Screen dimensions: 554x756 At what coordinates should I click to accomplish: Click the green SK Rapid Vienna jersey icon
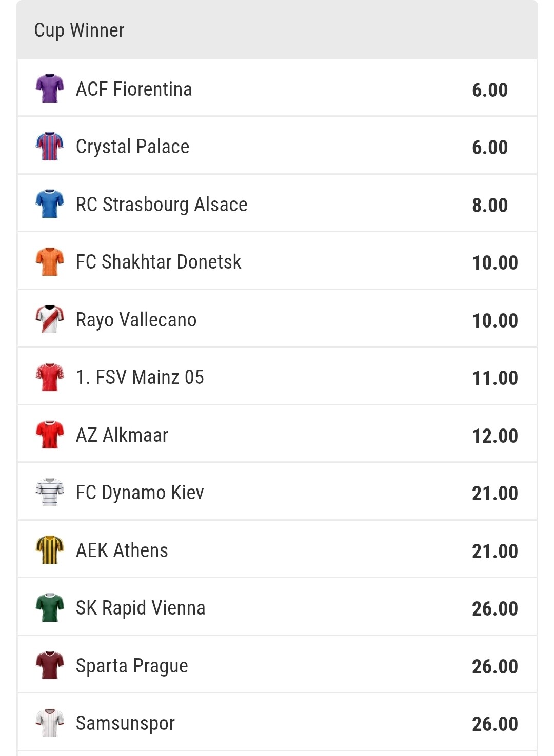coord(50,608)
